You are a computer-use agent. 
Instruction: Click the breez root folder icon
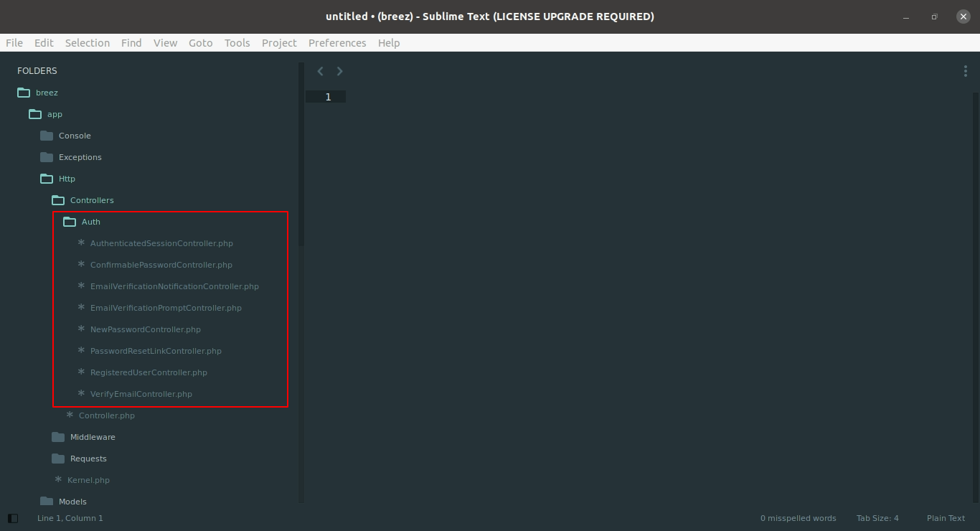24,93
